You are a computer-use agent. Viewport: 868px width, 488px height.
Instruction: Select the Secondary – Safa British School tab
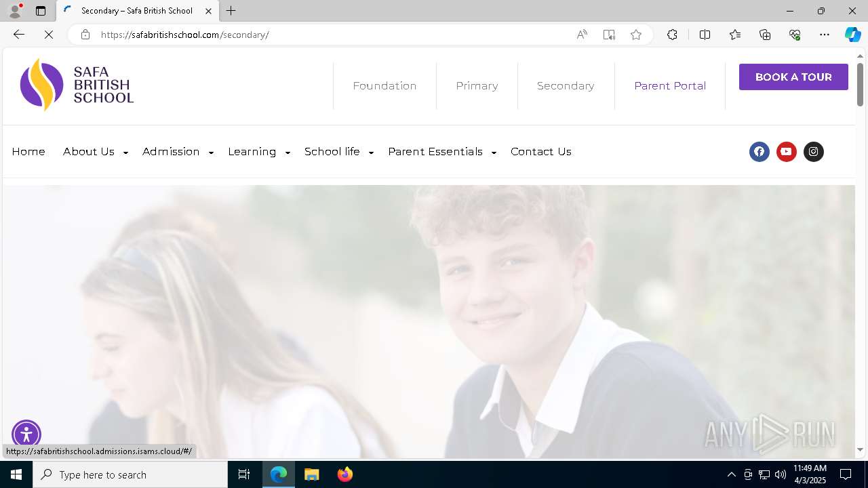click(136, 11)
